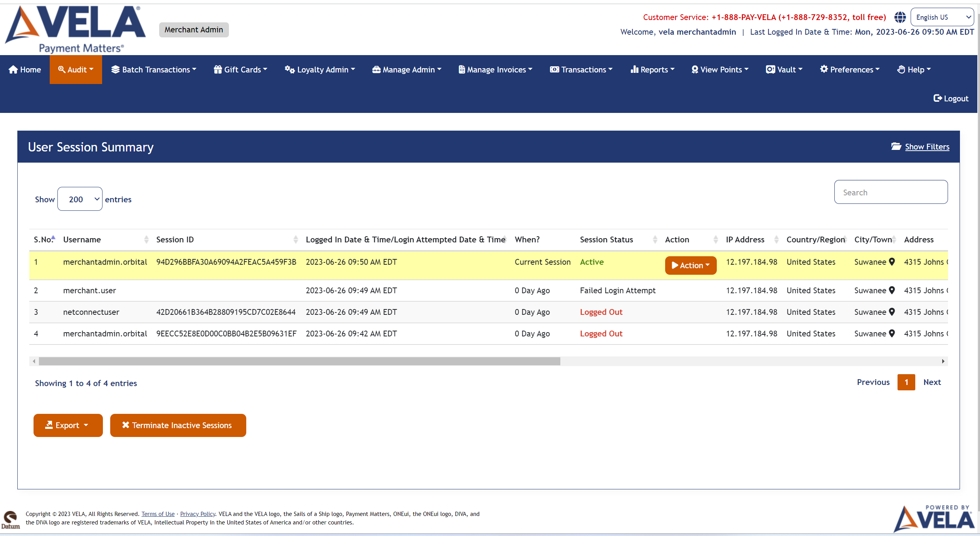Go to the Next page
The width and height of the screenshot is (980, 536).
932,382
